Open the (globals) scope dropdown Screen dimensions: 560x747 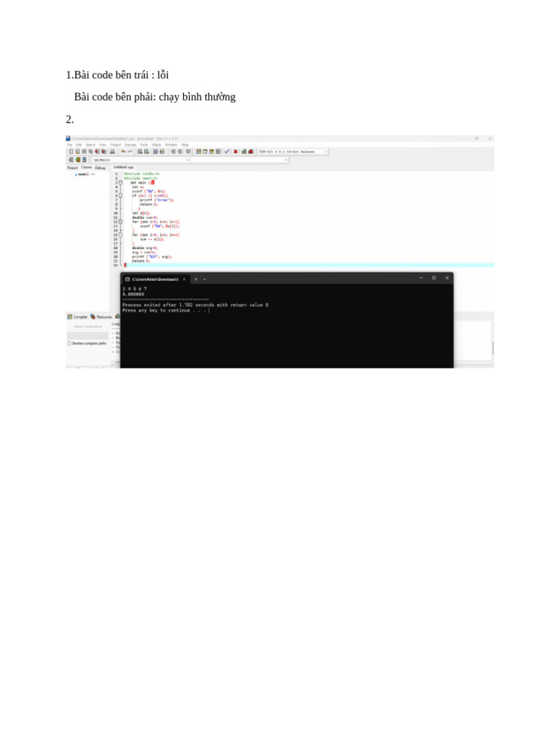141,160
